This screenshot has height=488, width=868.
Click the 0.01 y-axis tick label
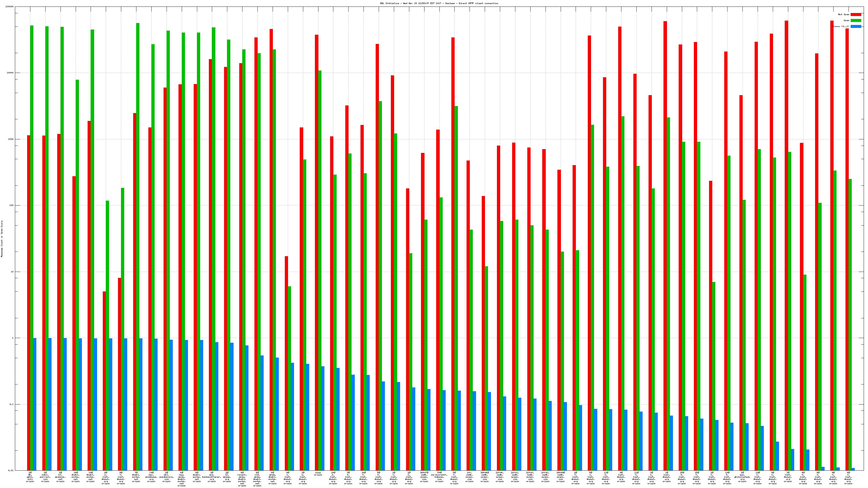(11, 470)
